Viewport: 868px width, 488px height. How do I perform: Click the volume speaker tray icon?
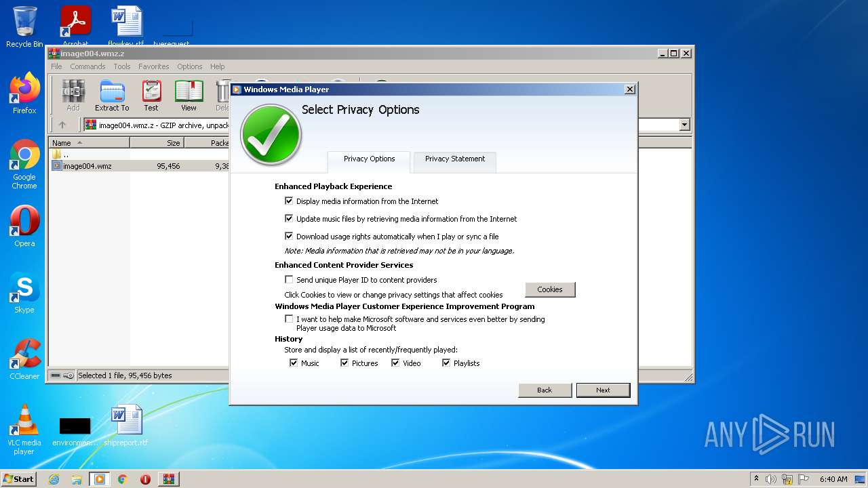point(771,479)
